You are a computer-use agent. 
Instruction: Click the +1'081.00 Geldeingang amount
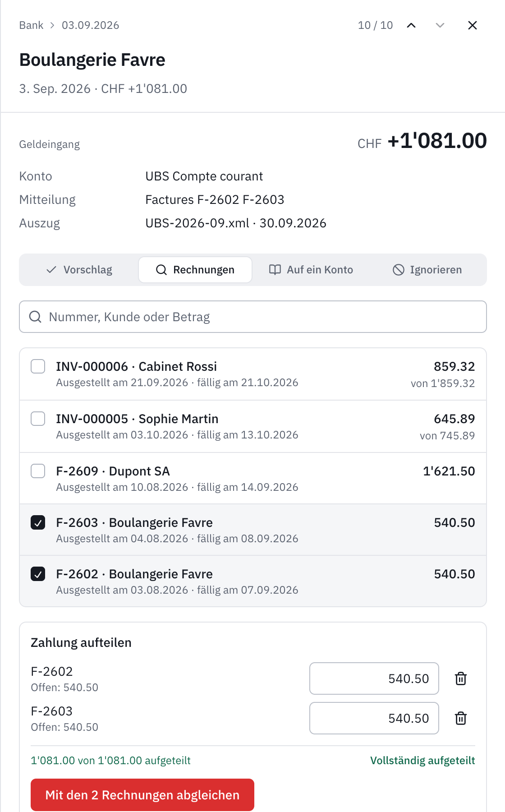click(437, 141)
